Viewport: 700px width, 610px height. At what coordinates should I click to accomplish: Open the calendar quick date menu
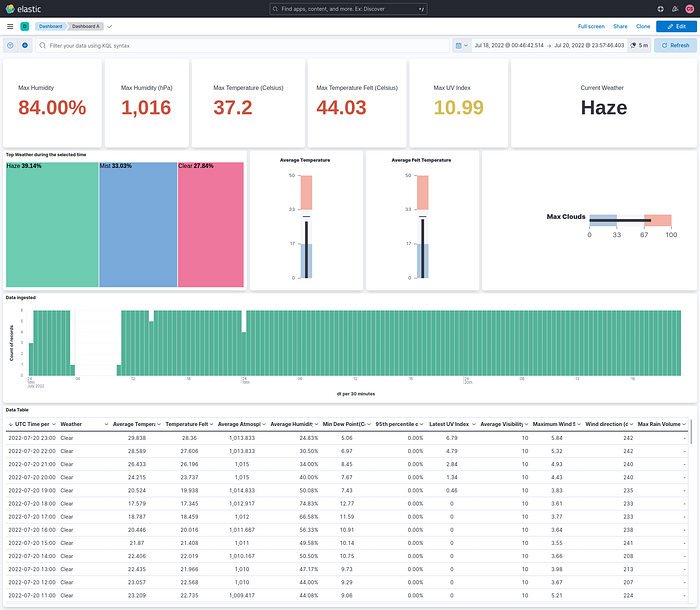[462, 46]
